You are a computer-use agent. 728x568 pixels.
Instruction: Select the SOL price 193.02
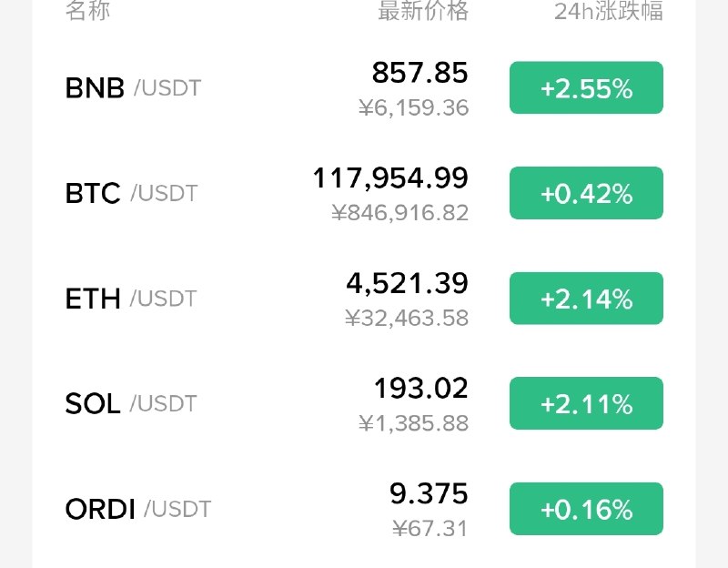(420, 389)
